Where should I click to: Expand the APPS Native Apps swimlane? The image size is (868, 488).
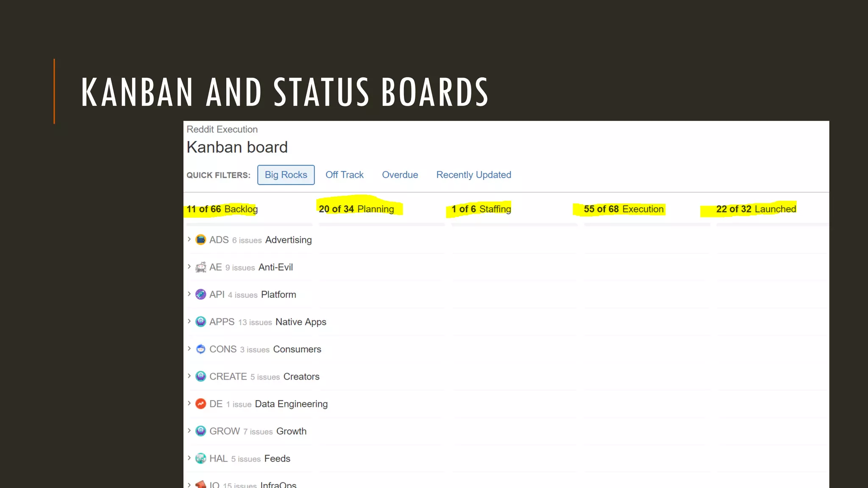(189, 321)
